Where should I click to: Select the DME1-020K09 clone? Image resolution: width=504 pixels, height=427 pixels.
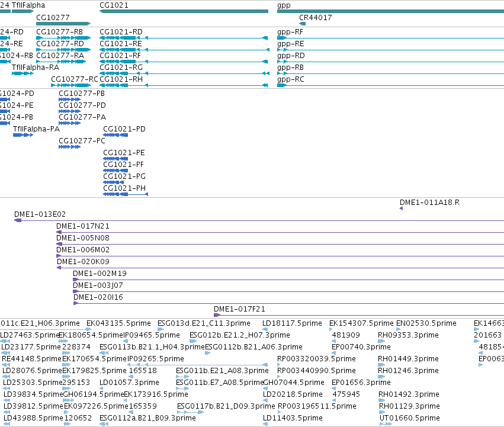pos(280,268)
